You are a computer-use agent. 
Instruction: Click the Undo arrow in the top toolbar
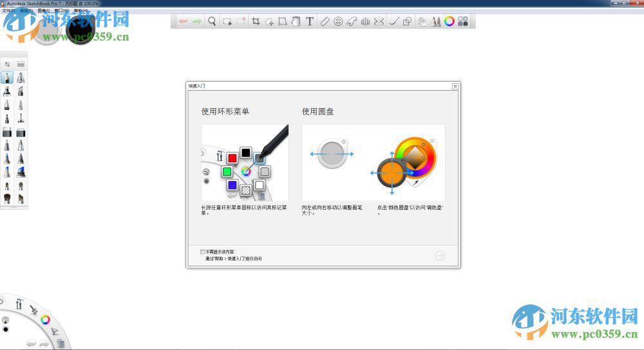[x=183, y=21]
